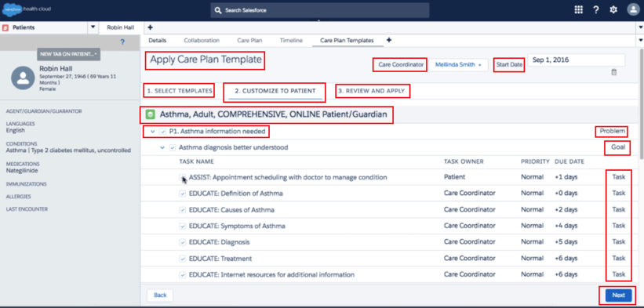Screen dimensions: 644x308
Task: Click the +2 days due date value
Action: pyautogui.click(x=566, y=209)
